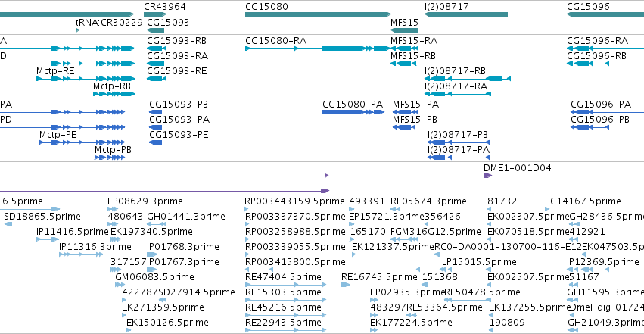
Task: Click IP01768.3prime EST label
Action: tap(183, 246)
